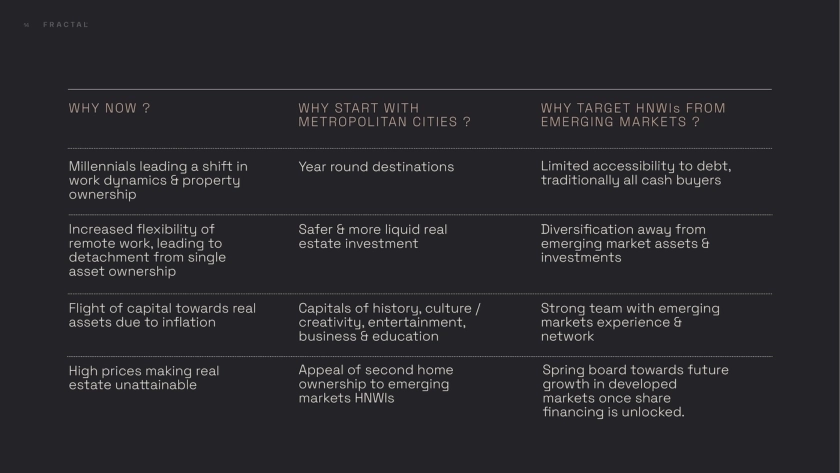Click 'Limited accessibility to debt' text
This screenshot has width=840, height=473.
(635, 173)
